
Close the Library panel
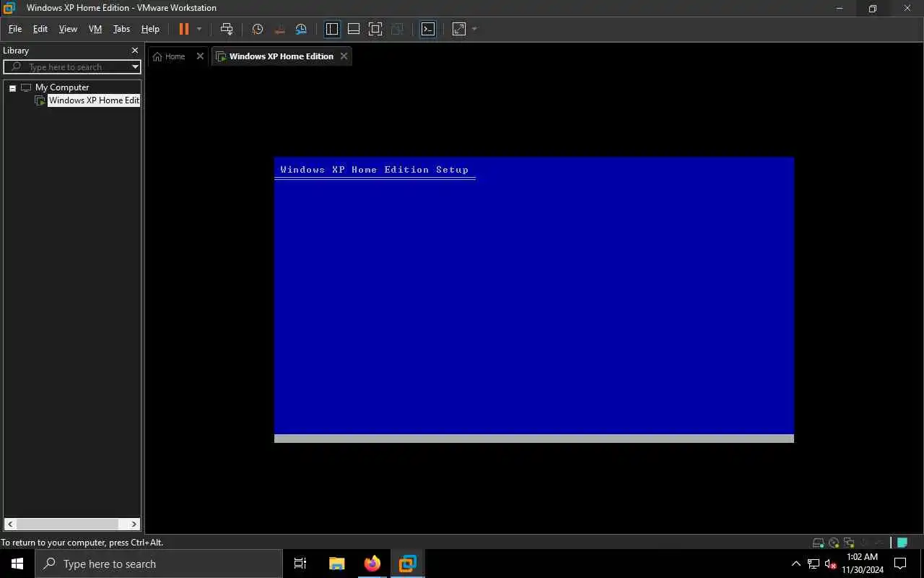(x=134, y=51)
